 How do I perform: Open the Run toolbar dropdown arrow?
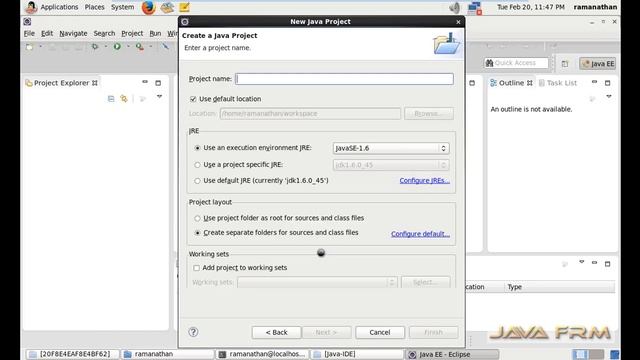[x=128, y=47]
